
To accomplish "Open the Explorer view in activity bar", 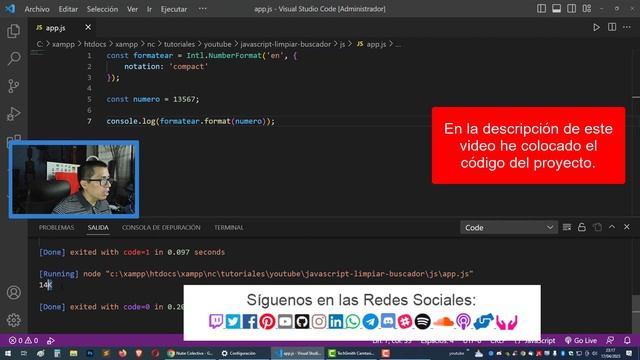I will pyautogui.click(x=13, y=31).
